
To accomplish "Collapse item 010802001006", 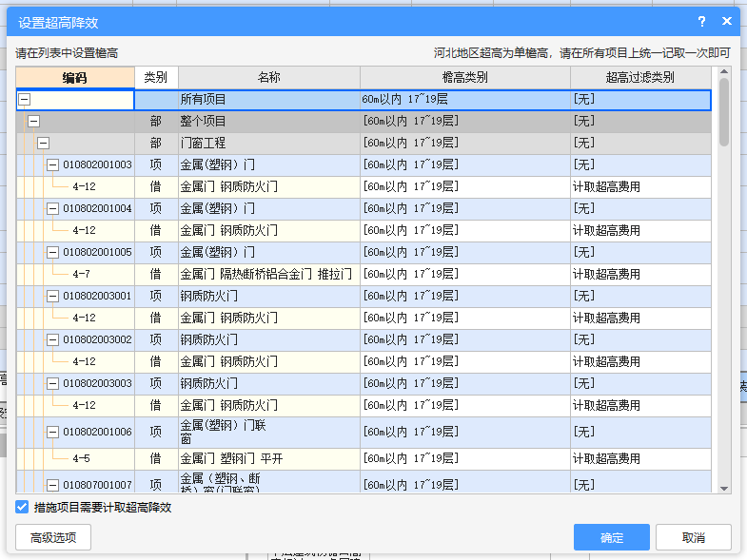I will point(52,432).
